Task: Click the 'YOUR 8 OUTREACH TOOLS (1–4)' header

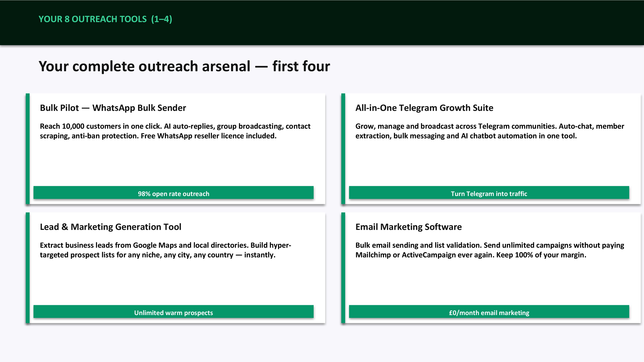Action: pyautogui.click(x=105, y=19)
